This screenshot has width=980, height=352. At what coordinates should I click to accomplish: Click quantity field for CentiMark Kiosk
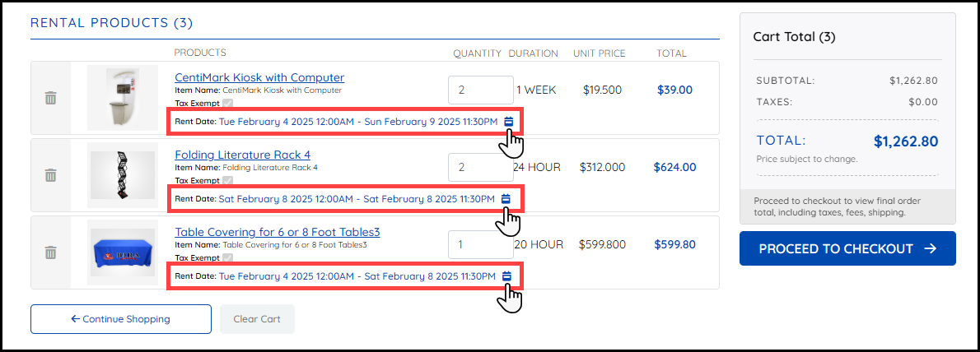pyautogui.click(x=480, y=90)
